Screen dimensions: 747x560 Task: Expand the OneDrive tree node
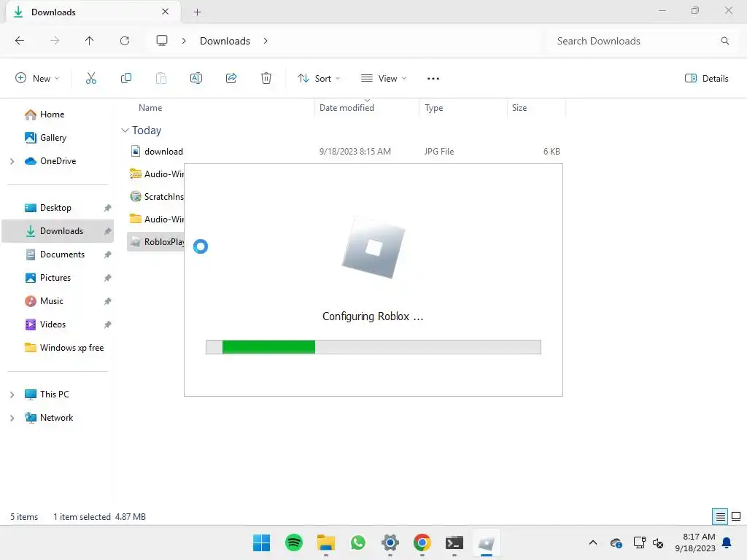[12, 161]
